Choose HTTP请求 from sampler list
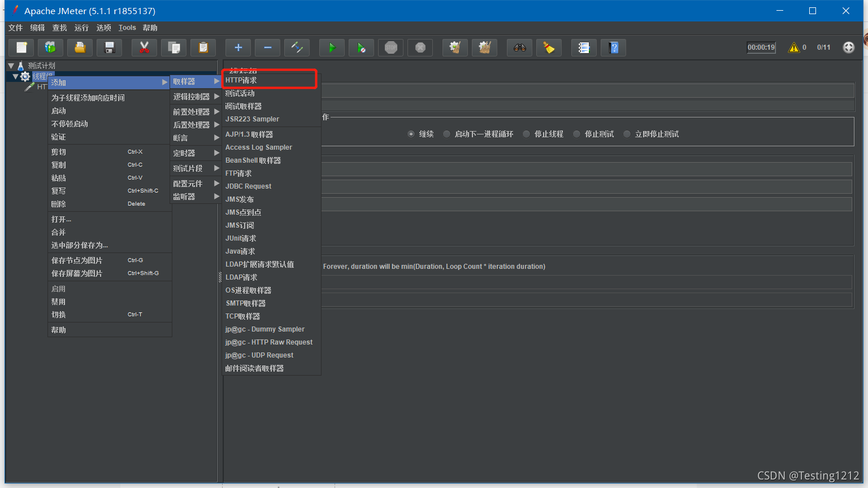The height and width of the screenshot is (488, 868). click(271, 80)
